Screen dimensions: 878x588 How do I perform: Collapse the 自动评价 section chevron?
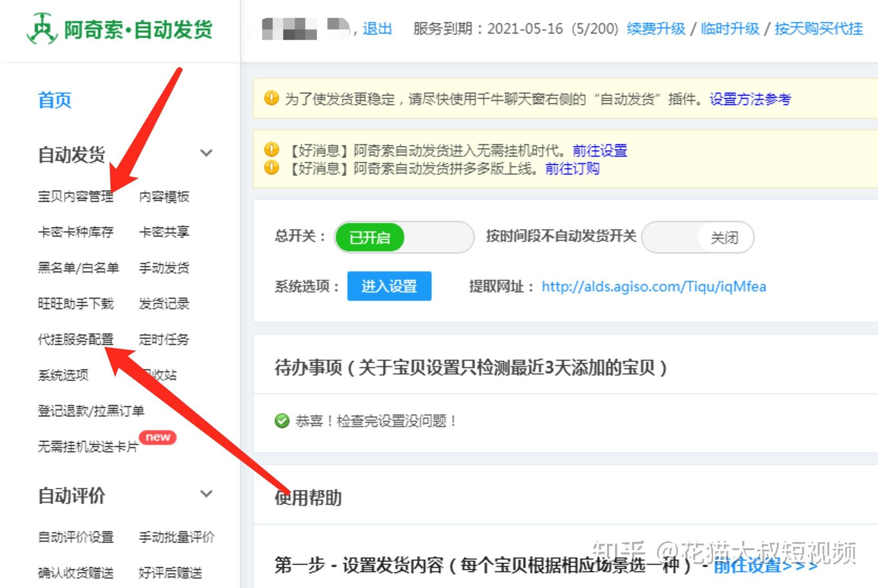pyautogui.click(x=206, y=494)
